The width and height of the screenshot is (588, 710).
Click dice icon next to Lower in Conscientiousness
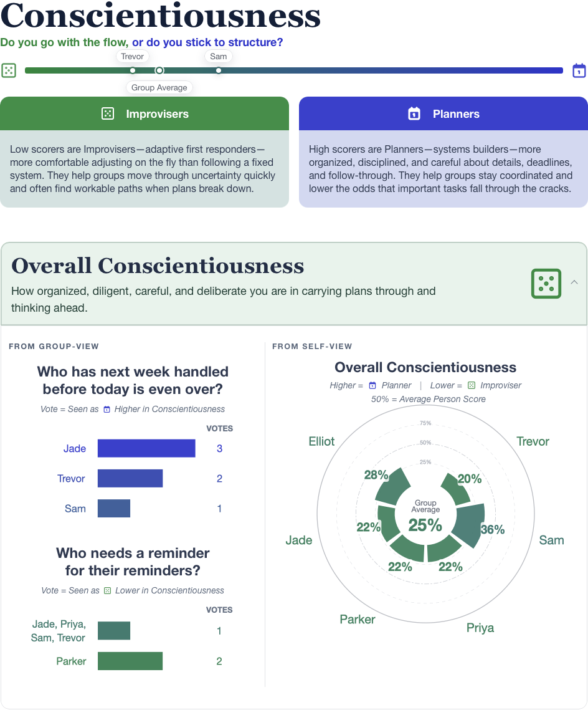107,590
